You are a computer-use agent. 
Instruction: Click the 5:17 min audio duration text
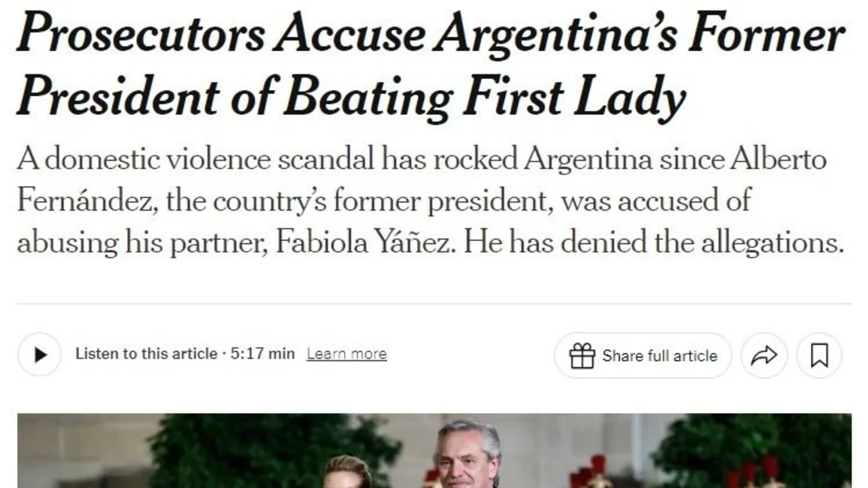[x=262, y=354]
